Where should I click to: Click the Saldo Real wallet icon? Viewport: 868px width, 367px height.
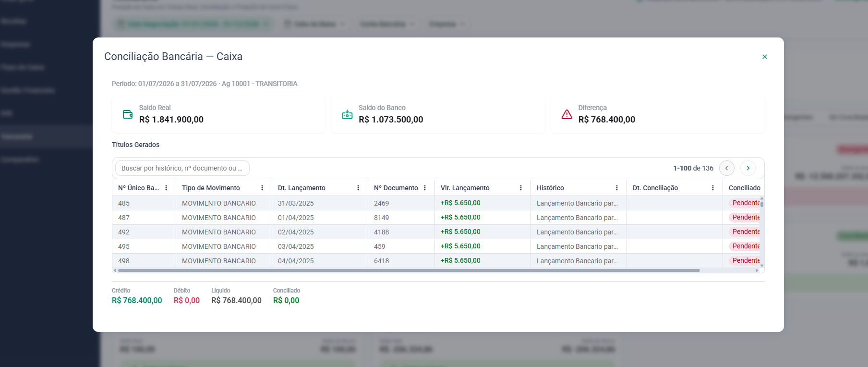pos(128,114)
